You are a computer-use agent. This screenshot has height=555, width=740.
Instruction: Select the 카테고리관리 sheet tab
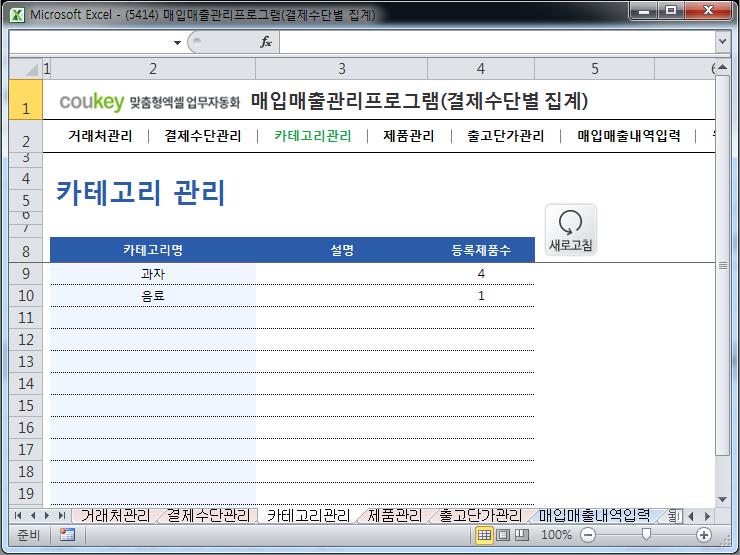[x=308, y=515]
